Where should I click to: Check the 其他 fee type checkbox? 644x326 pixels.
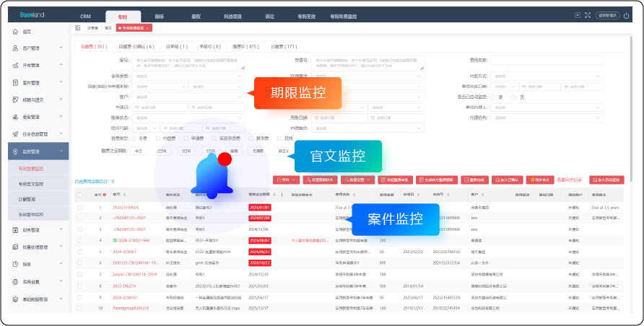coord(279,138)
